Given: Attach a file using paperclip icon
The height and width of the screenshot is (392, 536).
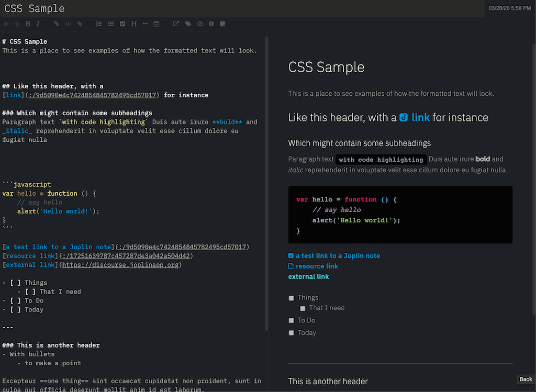Looking at the screenshot, I should pyautogui.click(x=80, y=24).
